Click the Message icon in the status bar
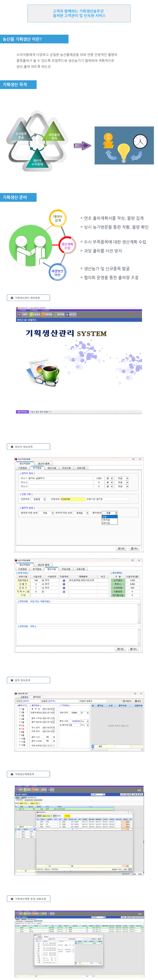 [22, 412]
